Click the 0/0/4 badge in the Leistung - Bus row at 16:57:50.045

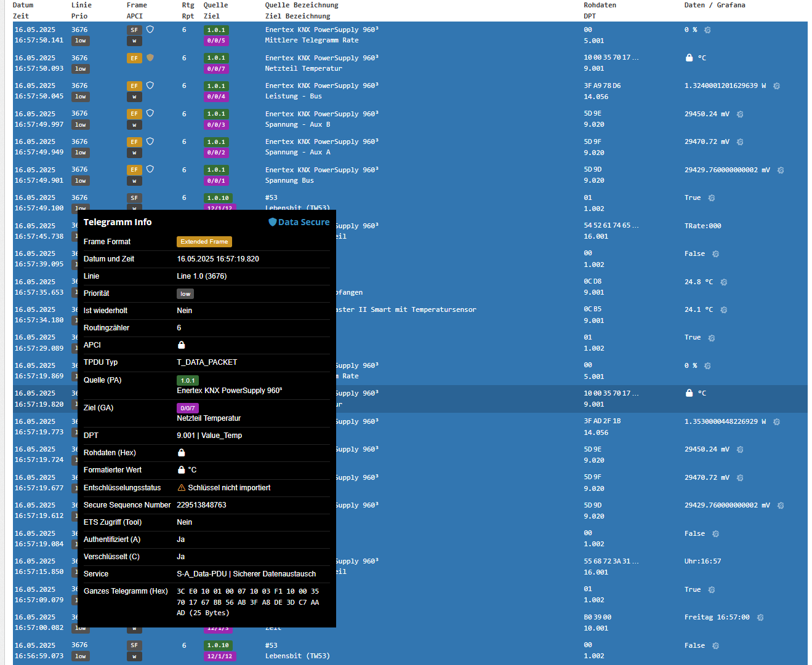[216, 97]
